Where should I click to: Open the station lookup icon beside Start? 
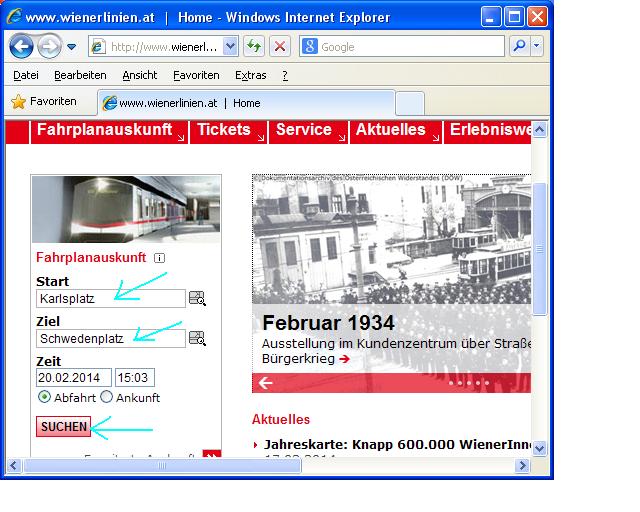[x=198, y=298]
